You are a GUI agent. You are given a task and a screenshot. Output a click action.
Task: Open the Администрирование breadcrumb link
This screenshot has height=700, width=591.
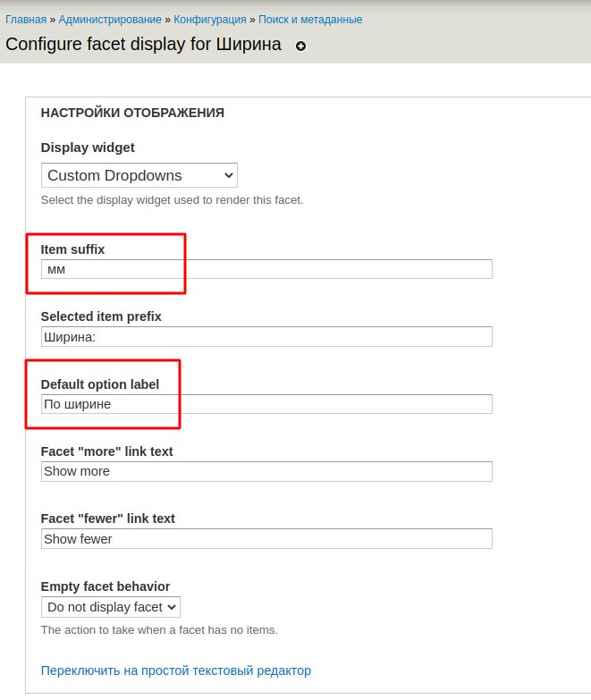110,20
